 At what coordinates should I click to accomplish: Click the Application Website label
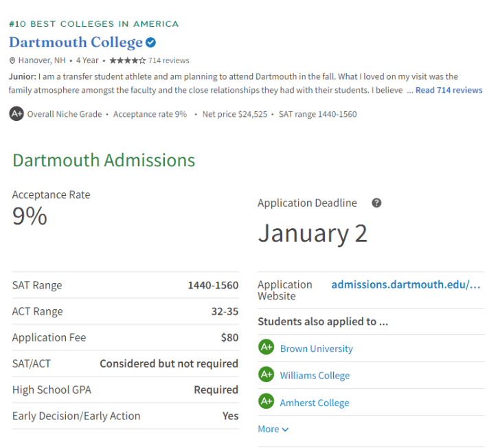point(285,290)
